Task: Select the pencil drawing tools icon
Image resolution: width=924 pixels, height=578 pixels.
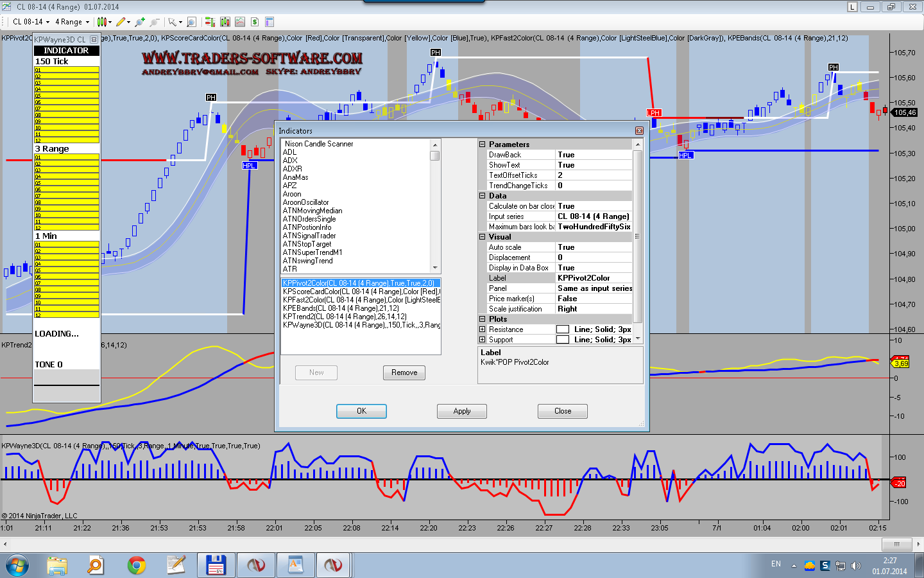Action: 121,22
